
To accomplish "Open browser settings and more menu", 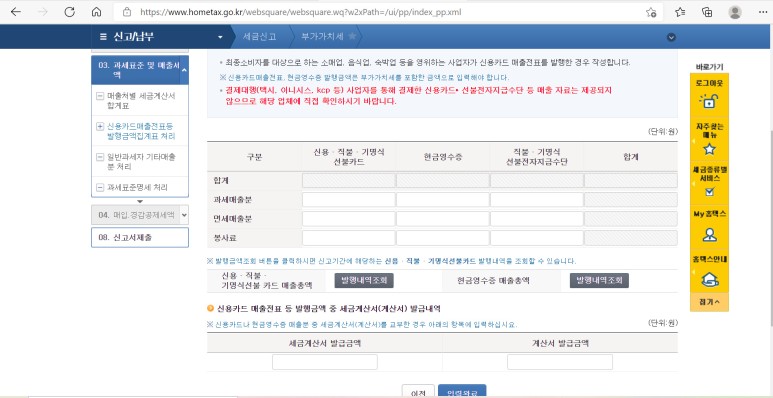I will point(763,12).
